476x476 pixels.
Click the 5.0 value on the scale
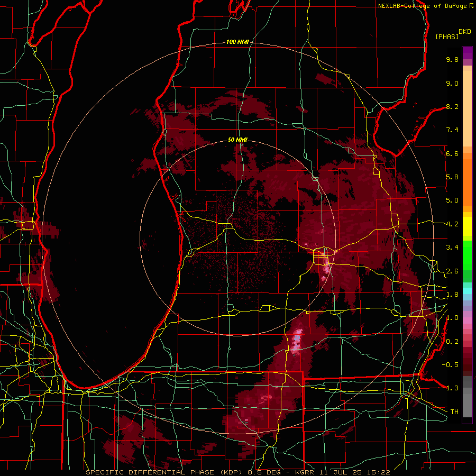coord(452,200)
